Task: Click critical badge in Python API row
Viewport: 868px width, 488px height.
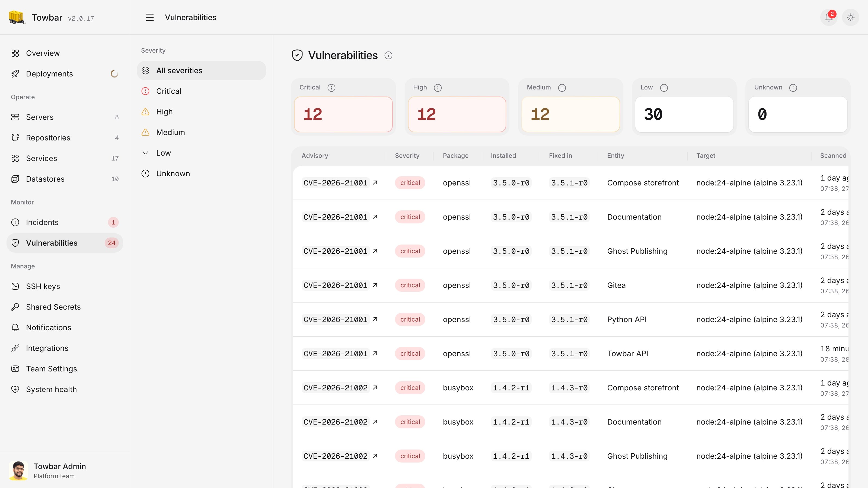Action: [x=410, y=319]
